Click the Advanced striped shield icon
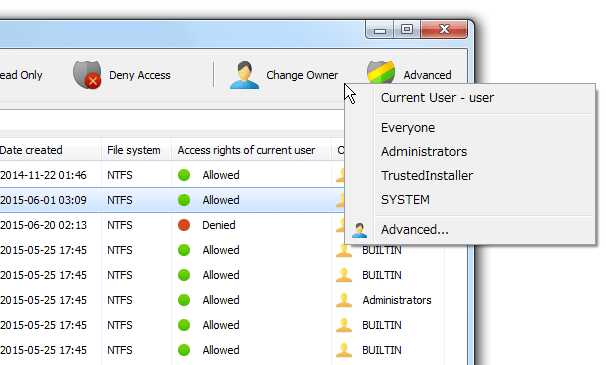 381,72
